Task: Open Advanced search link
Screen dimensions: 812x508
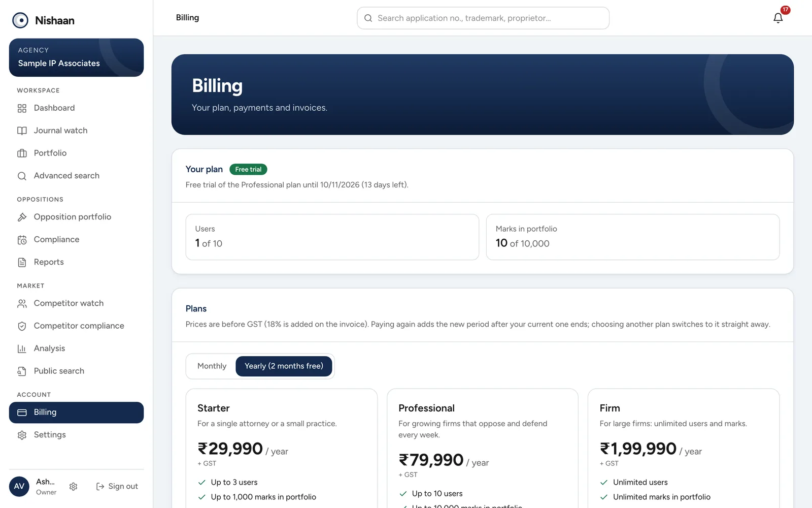Action: pyautogui.click(x=76, y=176)
